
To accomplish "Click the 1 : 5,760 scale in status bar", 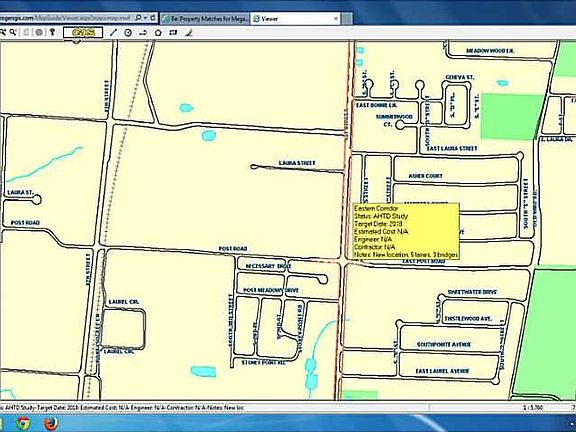I will [533, 407].
